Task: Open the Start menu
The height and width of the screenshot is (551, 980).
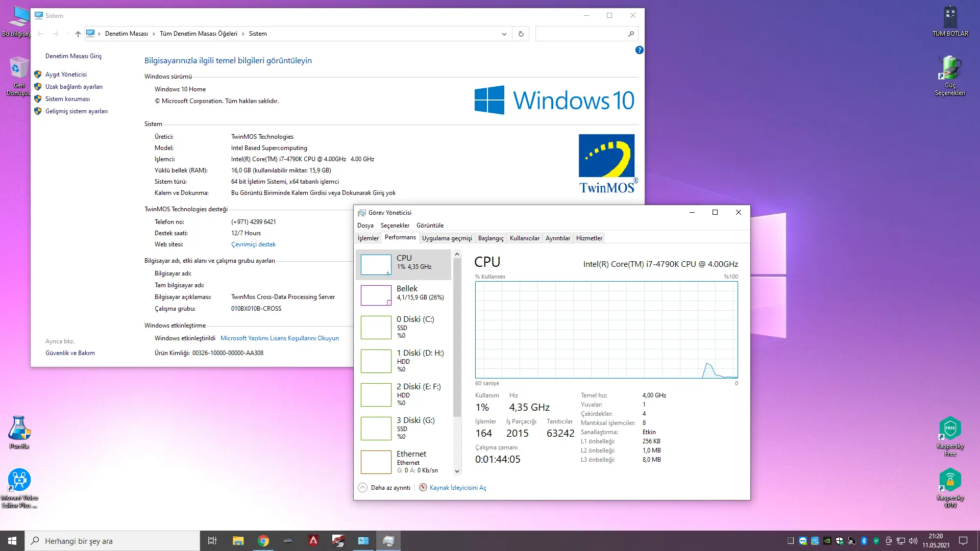Action: click(12, 541)
